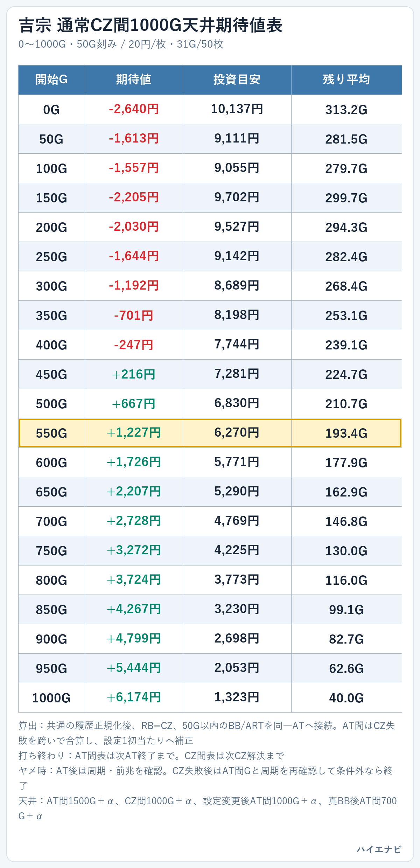
Task: Click the 残り平均 column header
Action: pos(346,80)
